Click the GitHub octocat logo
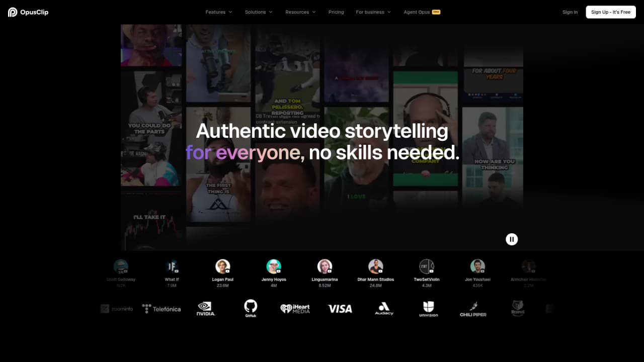 point(251,309)
